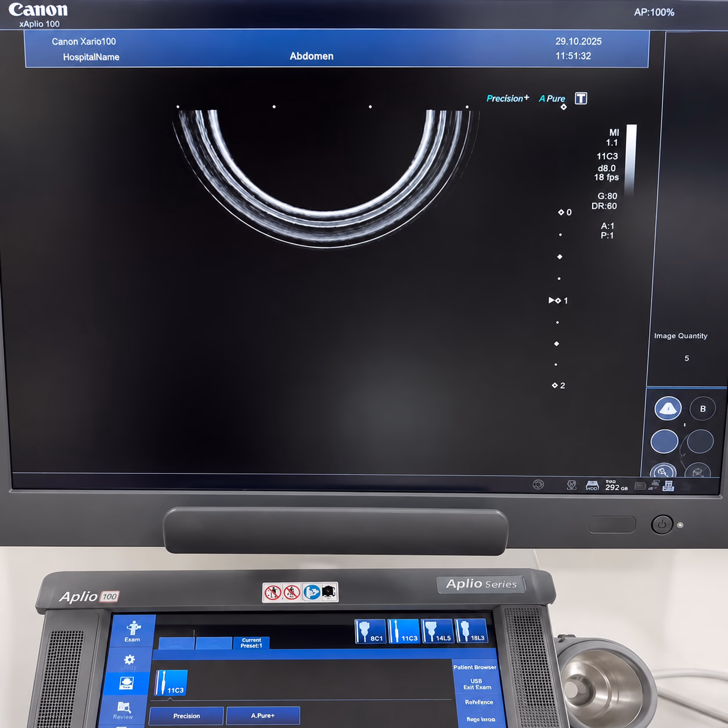Click the shield icon in the status bar
728x728 pixels.
(571, 485)
